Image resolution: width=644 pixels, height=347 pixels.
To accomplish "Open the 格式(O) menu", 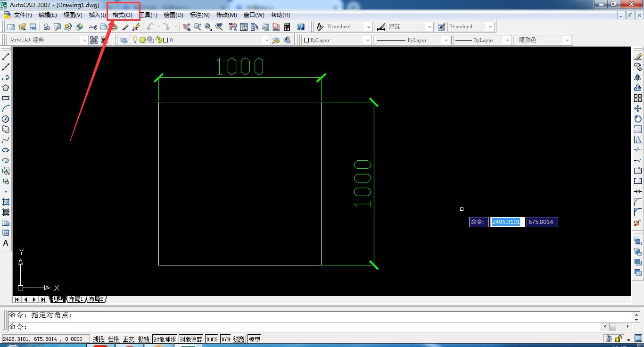I will click(123, 15).
